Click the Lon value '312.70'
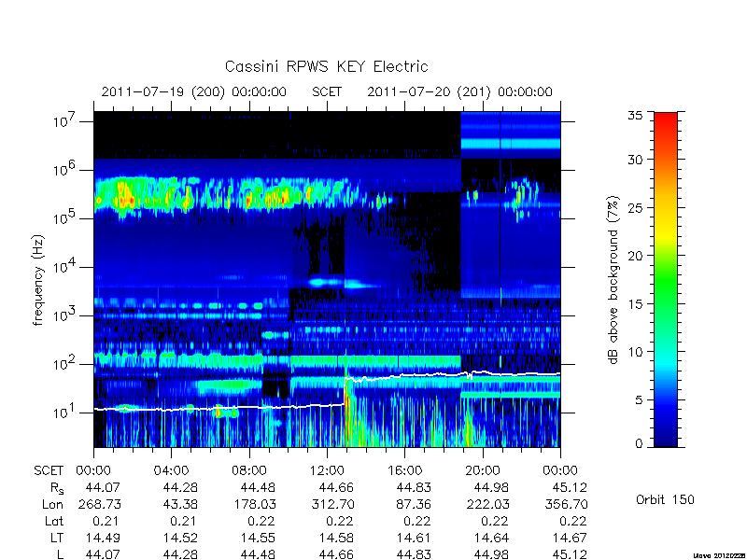The image size is (747, 560). click(332, 504)
